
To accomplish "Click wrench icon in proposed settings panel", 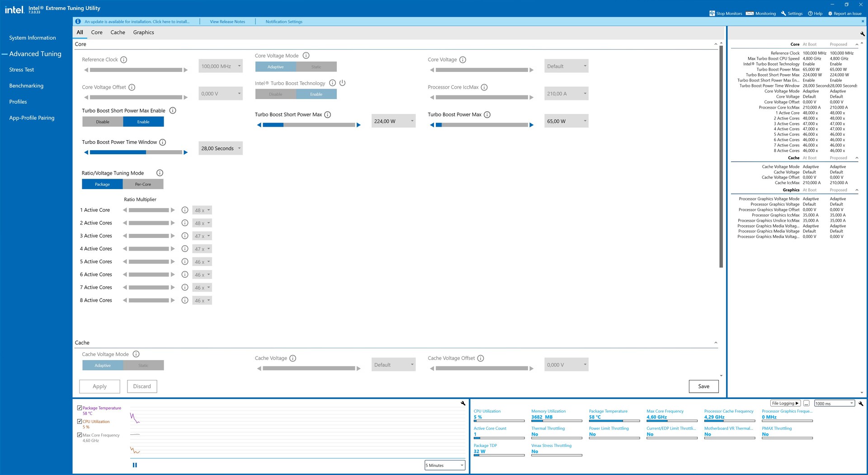I will coord(863,34).
